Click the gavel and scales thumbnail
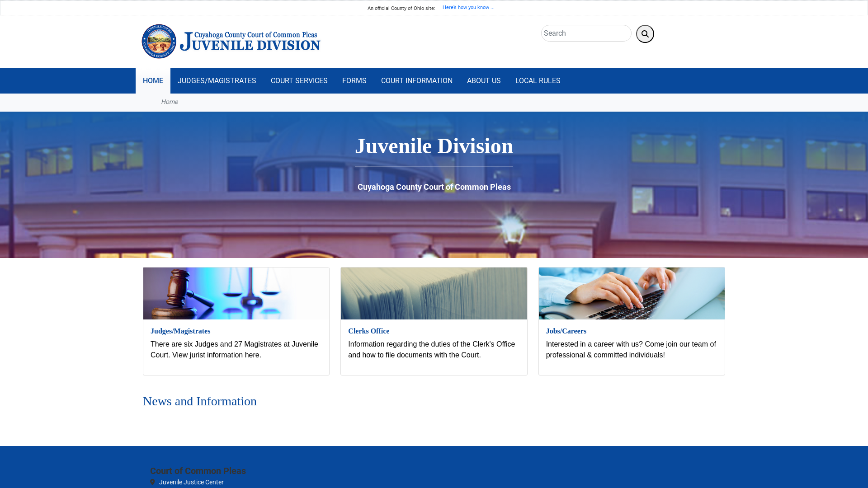Image resolution: width=868 pixels, height=488 pixels. click(x=236, y=293)
